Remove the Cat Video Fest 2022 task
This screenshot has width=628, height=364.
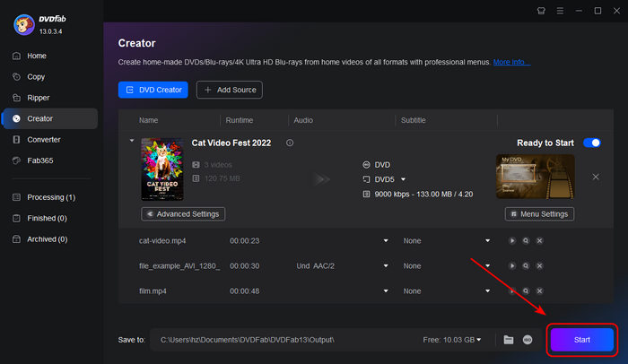coord(596,177)
